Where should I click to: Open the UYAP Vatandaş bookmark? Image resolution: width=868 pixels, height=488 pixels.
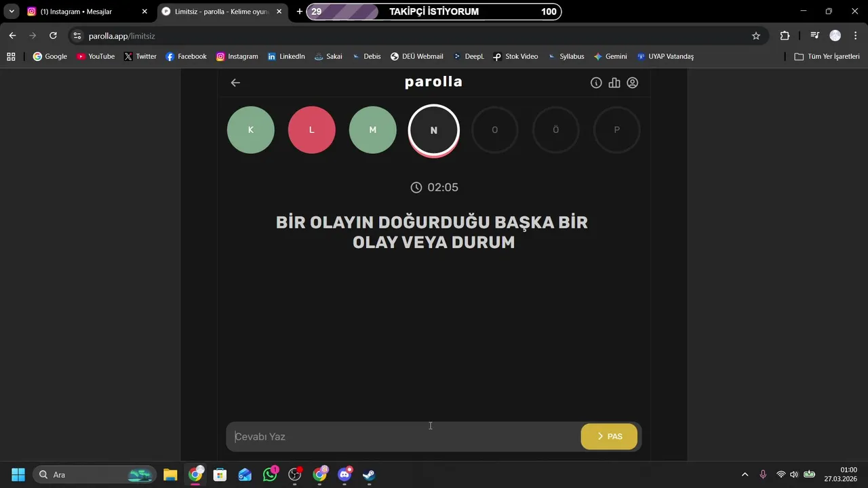click(665, 57)
